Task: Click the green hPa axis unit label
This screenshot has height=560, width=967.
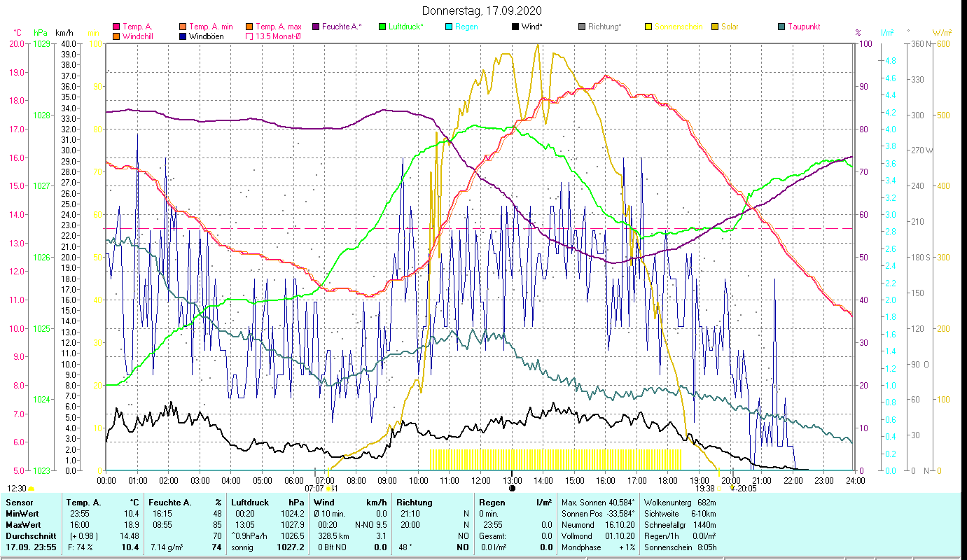Action: point(41,33)
